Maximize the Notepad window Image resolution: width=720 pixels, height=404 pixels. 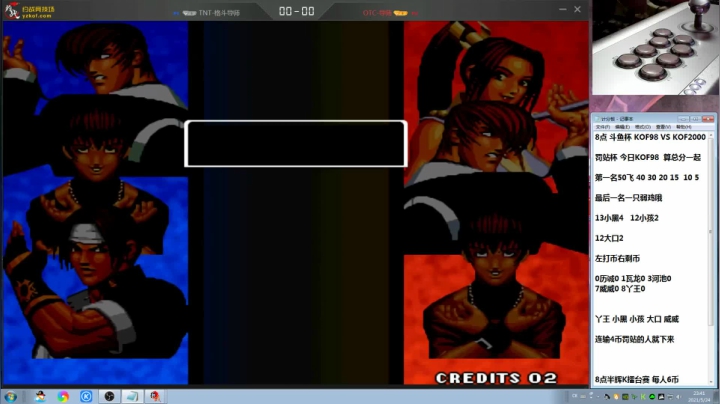point(696,119)
